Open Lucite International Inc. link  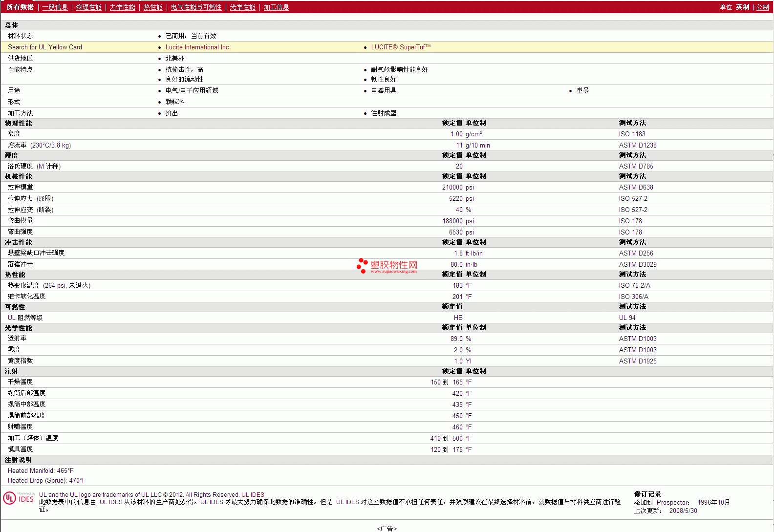pyautogui.click(x=198, y=47)
